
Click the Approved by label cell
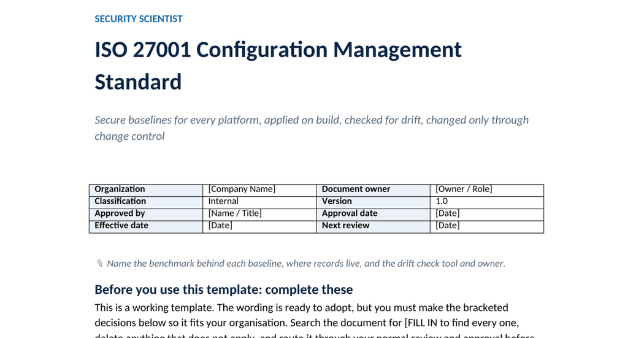pos(146,215)
